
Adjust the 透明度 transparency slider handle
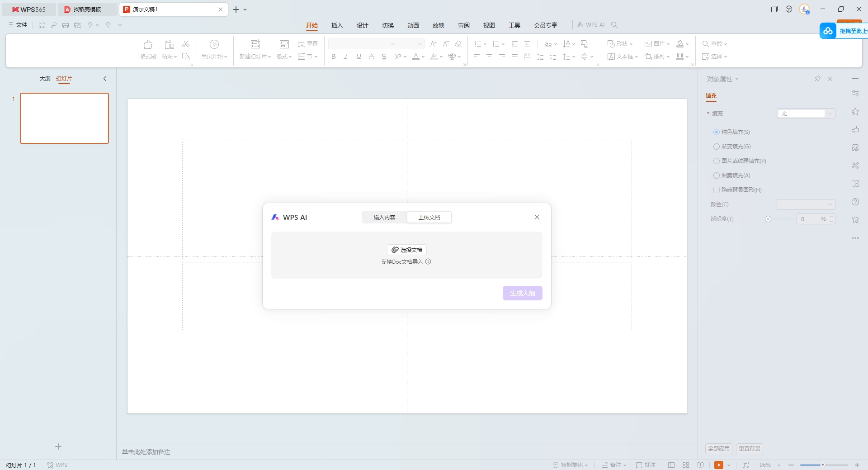[768, 219]
